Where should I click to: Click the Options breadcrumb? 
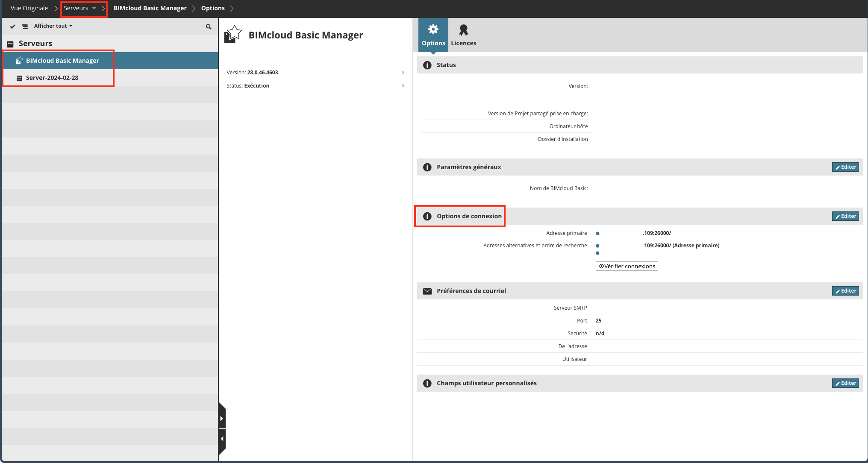[213, 8]
